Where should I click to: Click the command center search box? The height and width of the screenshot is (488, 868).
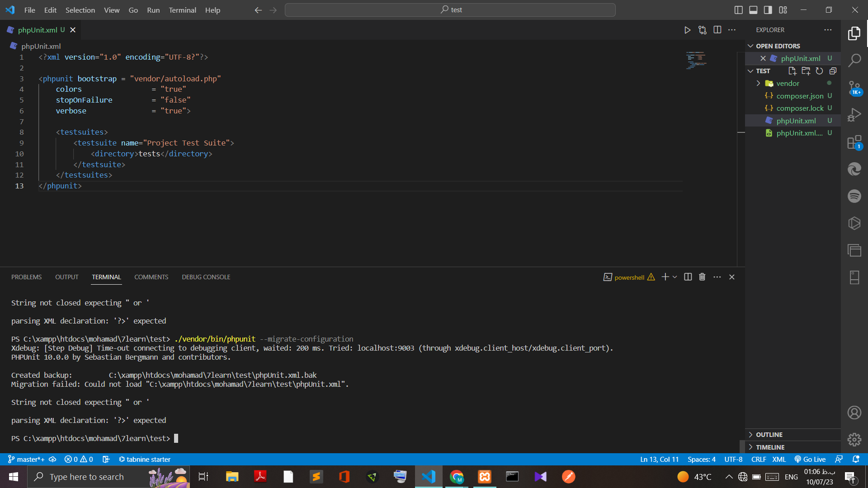click(x=450, y=10)
